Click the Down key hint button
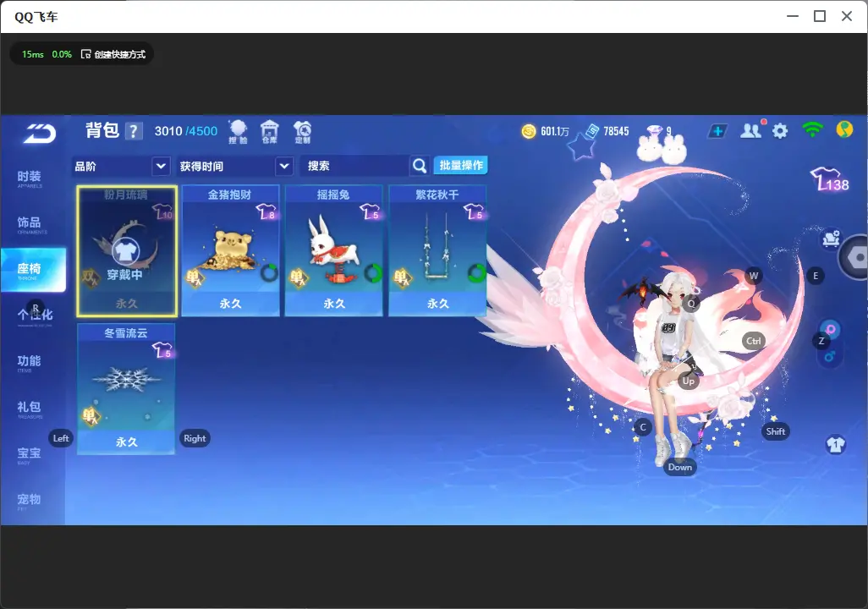This screenshot has width=868, height=609. 680,467
